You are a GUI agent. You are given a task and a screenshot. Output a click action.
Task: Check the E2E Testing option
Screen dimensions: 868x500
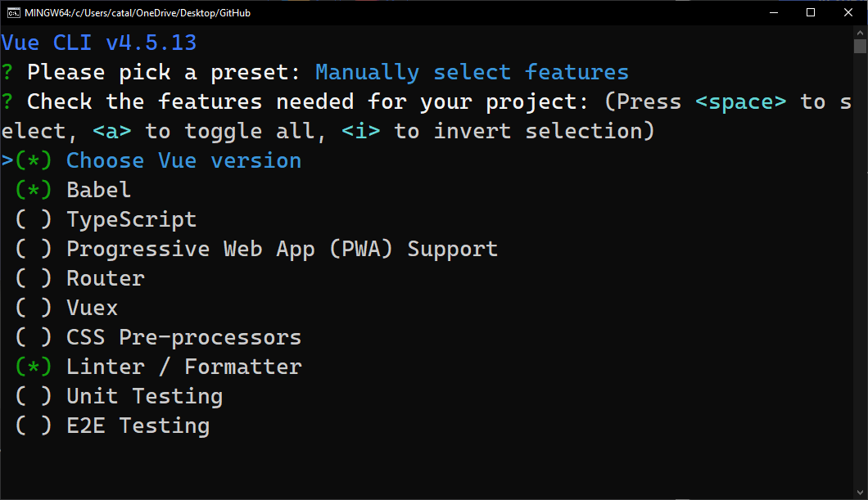34,426
